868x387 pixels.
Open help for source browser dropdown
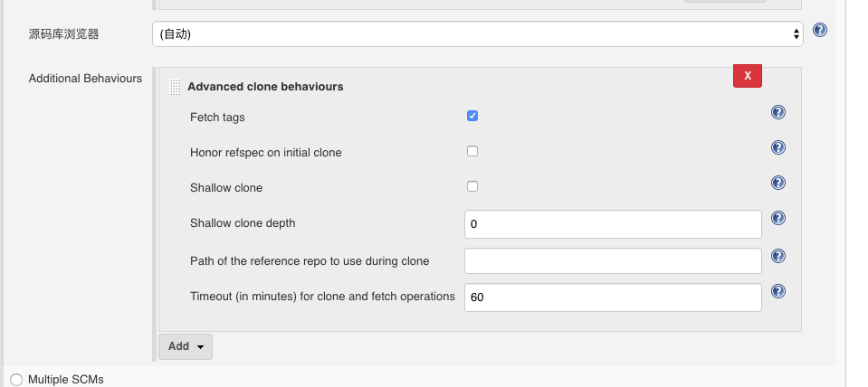click(820, 30)
